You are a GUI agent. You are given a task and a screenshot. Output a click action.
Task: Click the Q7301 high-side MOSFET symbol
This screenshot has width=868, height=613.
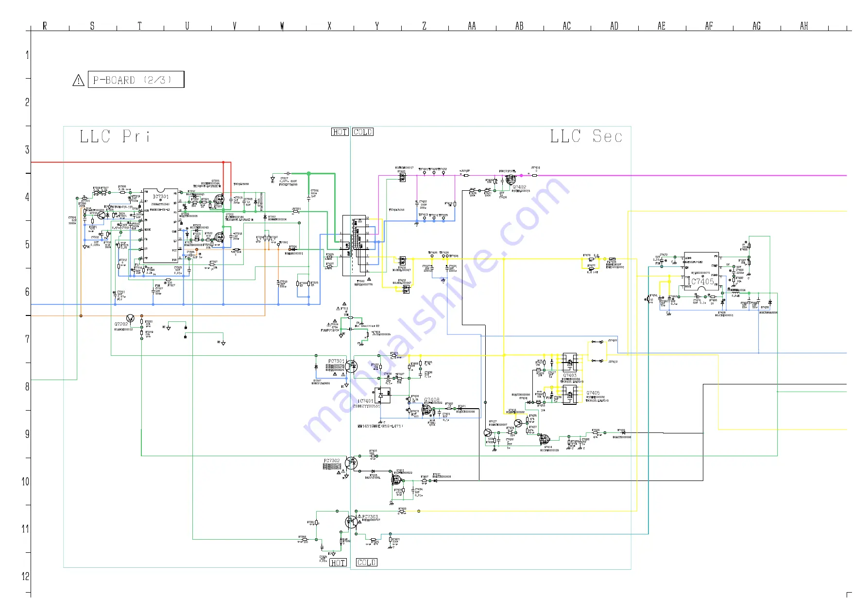[220, 199]
